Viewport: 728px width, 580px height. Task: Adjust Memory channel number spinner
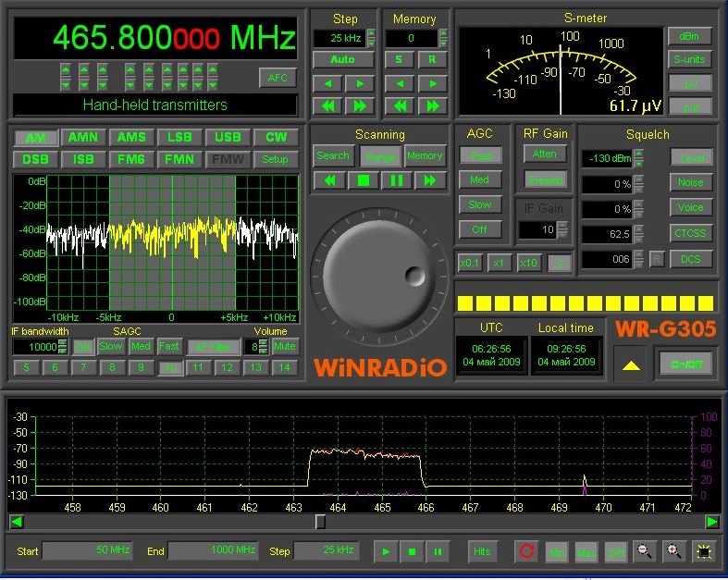[x=443, y=38]
